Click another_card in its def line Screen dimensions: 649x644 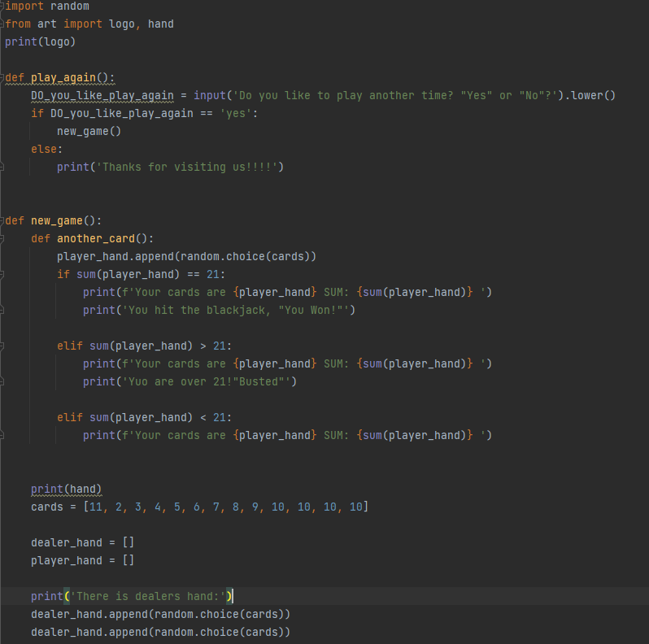pyautogui.click(x=96, y=239)
